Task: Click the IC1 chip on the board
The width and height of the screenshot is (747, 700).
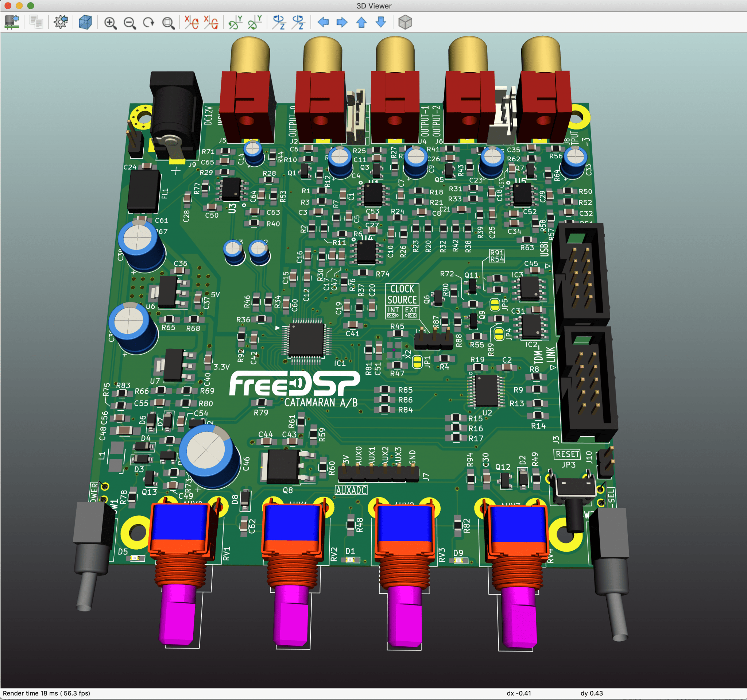Action: [x=306, y=340]
